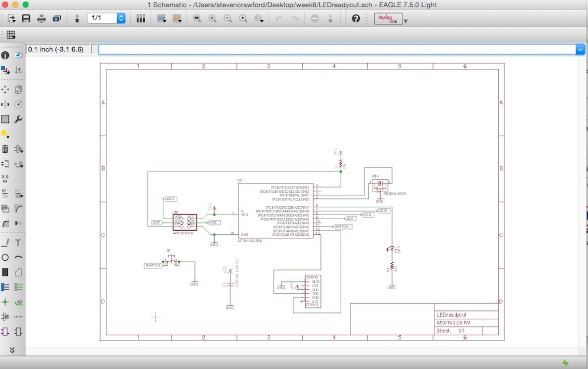Image resolution: width=588 pixels, height=369 pixels.
Task: Click the Open file icon
Action: [11, 18]
